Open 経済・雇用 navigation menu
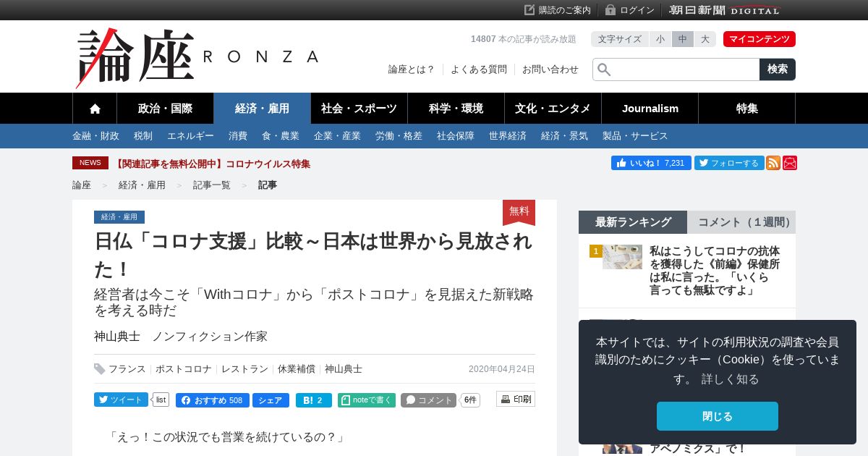 click(x=262, y=109)
